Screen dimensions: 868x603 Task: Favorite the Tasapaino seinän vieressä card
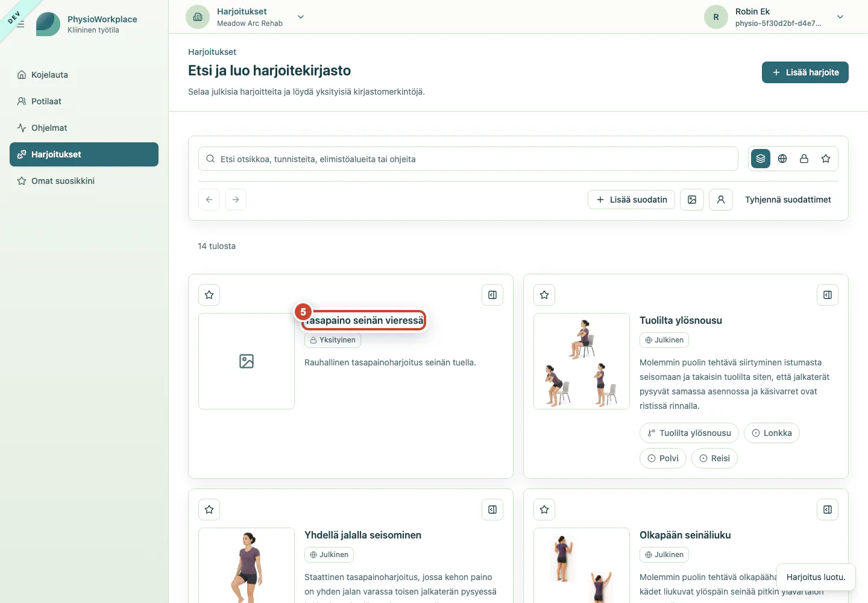tap(209, 295)
